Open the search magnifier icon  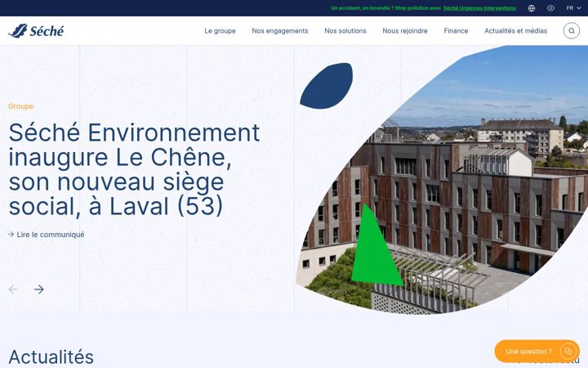[x=571, y=31]
